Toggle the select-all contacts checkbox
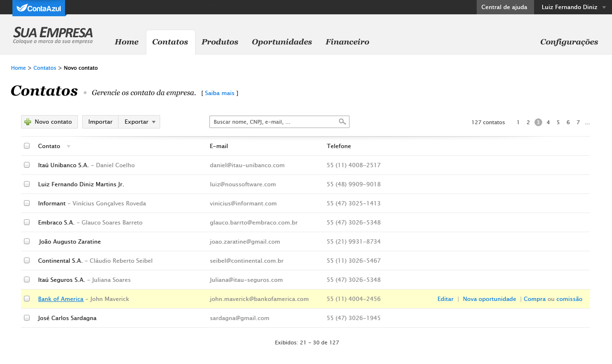The width and height of the screenshot is (612, 364). (x=27, y=146)
